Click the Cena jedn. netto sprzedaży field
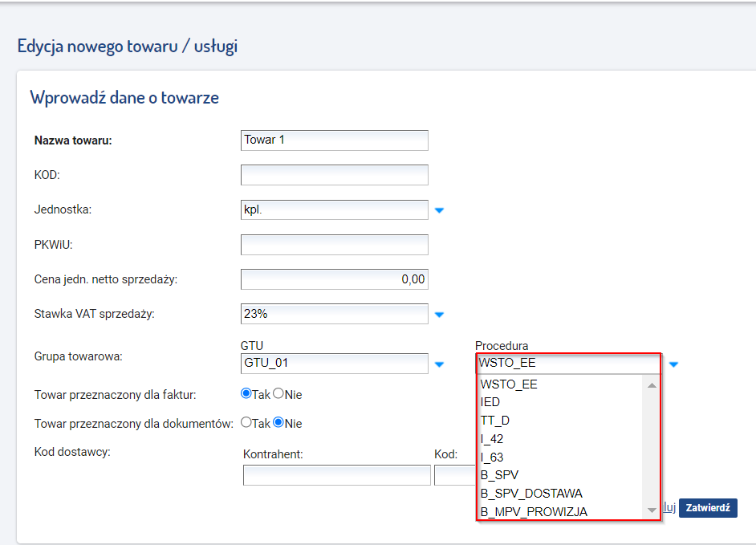 click(334, 279)
